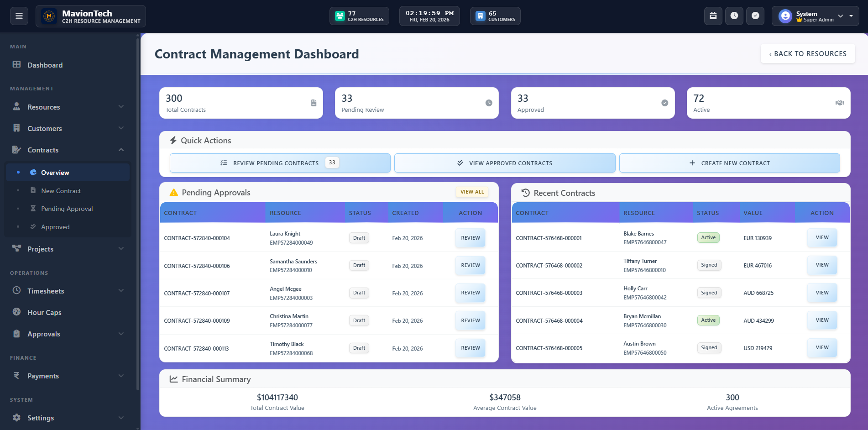Click the handshake icon on Active card
The height and width of the screenshot is (430, 868).
coord(839,103)
